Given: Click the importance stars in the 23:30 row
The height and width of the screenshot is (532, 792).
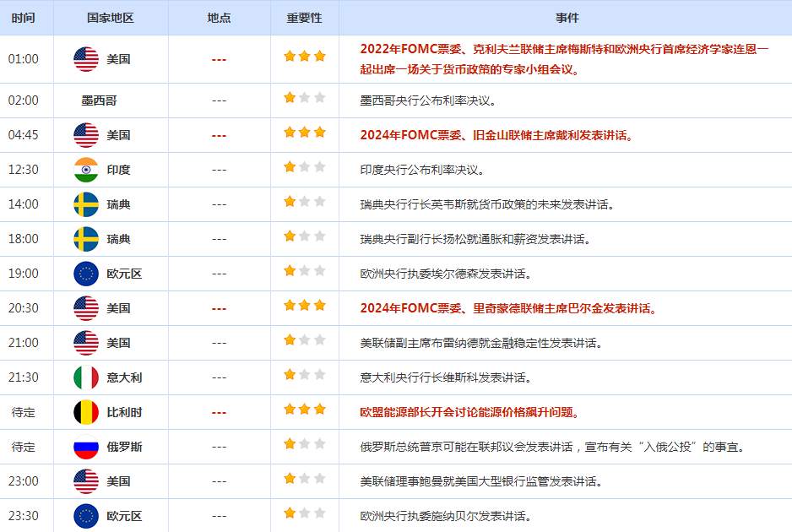Looking at the screenshot, I should 305,513.
